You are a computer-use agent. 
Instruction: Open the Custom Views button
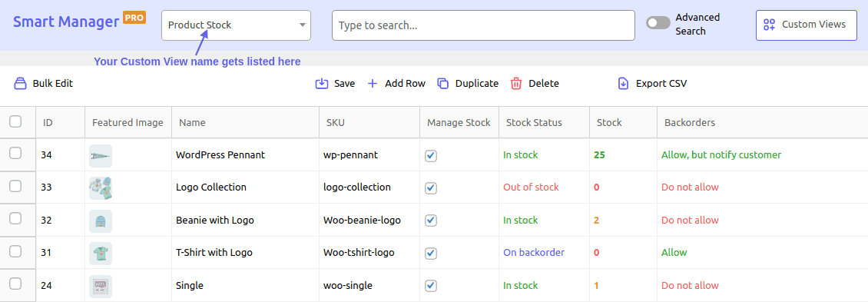(x=807, y=25)
